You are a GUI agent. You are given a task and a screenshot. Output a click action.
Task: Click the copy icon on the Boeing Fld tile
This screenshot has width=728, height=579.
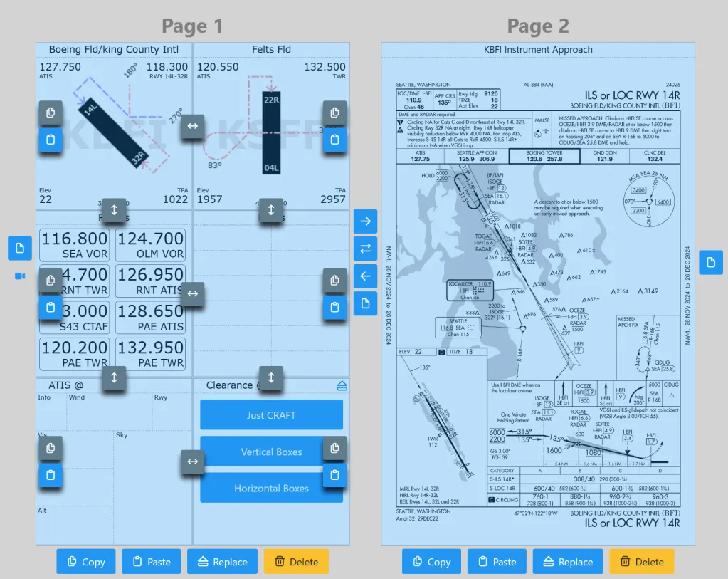[x=50, y=113]
